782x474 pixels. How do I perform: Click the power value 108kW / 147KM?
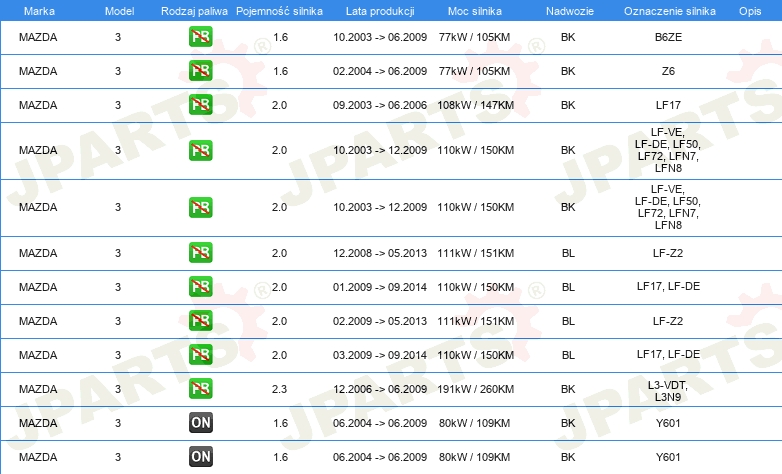click(475, 105)
